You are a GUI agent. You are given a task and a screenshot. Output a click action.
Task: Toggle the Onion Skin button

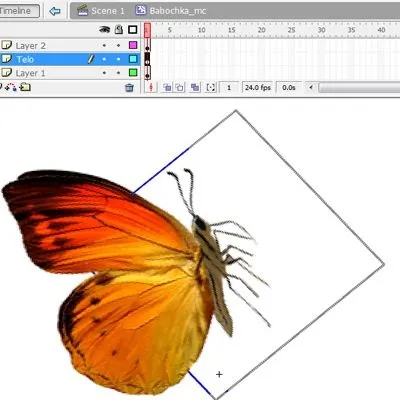click(x=167, y=88)
